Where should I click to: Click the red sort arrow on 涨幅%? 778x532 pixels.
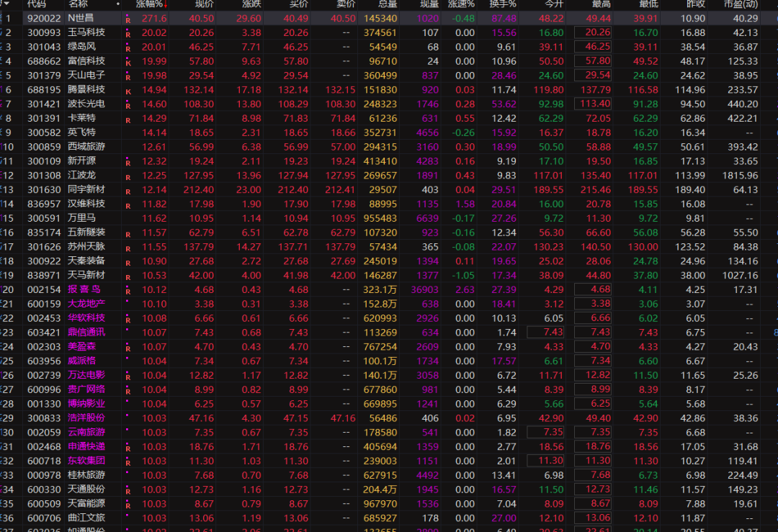coord(166,4)
